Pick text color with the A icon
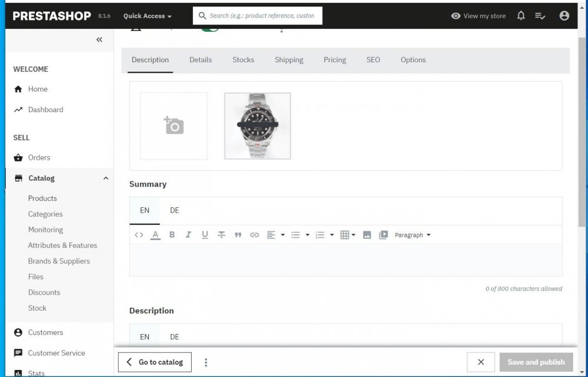 tap(155, 235)
